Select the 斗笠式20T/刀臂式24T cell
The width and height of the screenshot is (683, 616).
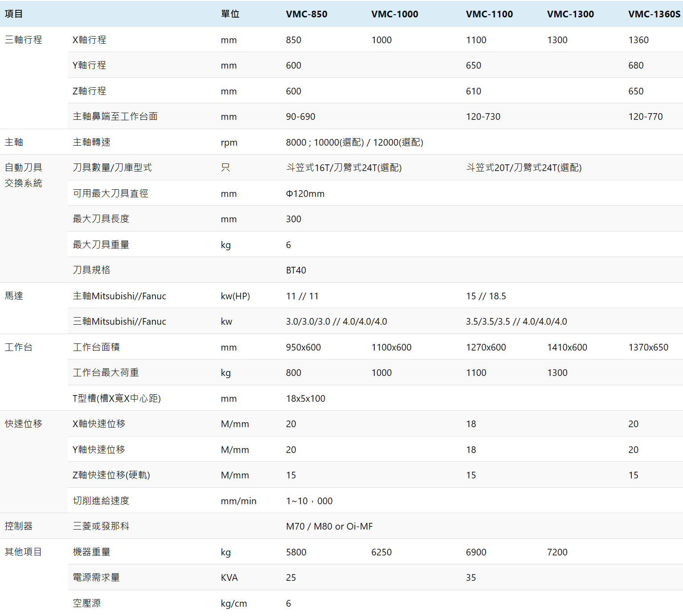524,167
